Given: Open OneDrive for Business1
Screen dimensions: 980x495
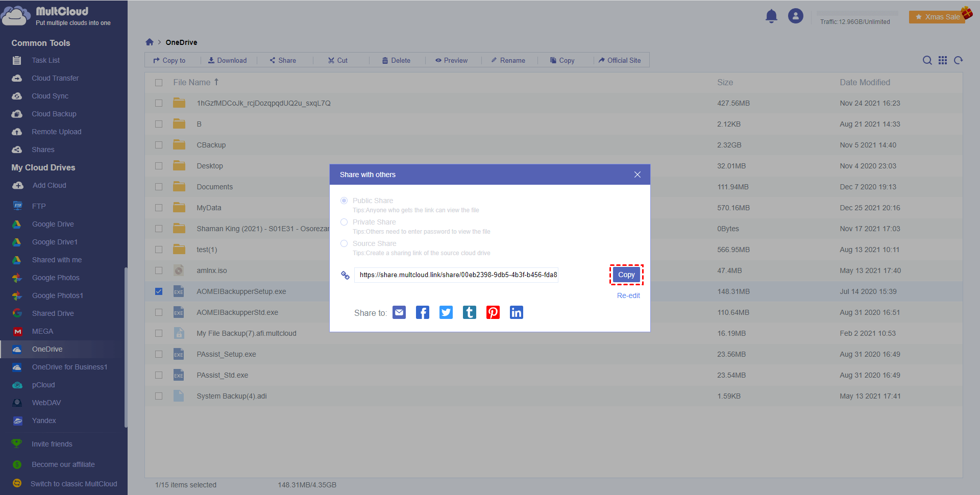Looking at the screenshot, I should 69,367.
